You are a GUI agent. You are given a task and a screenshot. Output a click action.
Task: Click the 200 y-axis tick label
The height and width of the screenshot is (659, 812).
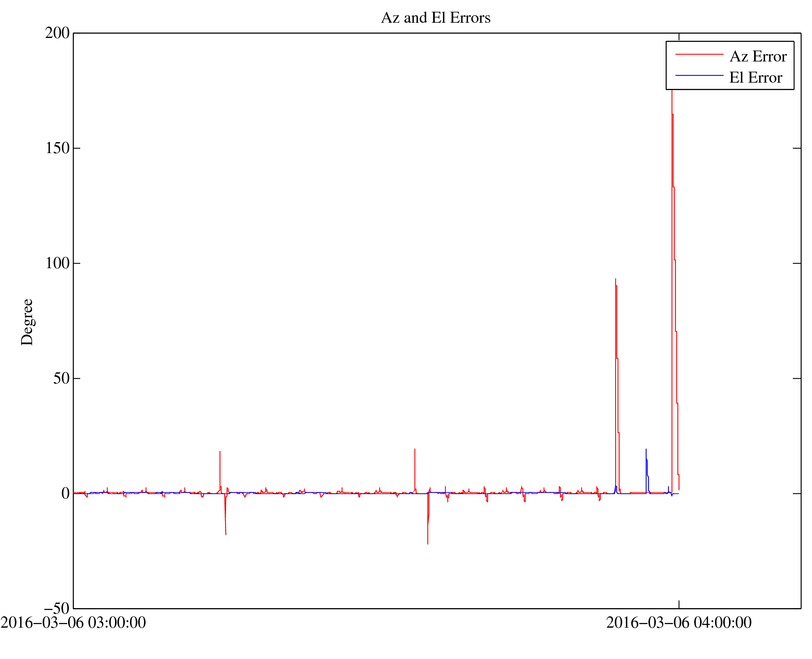[57, 33]
